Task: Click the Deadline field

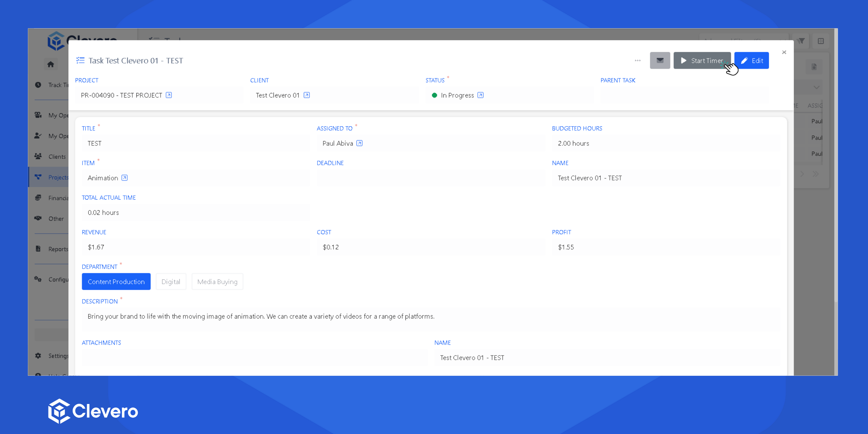Action: 430,178
